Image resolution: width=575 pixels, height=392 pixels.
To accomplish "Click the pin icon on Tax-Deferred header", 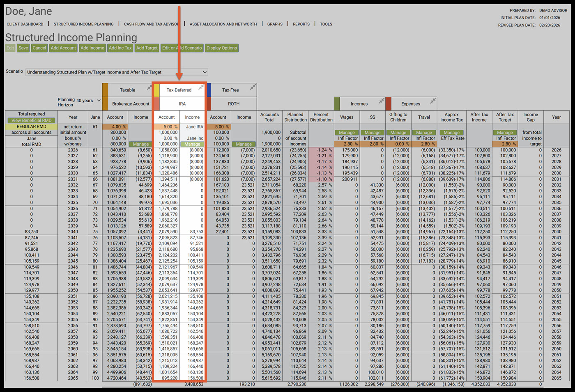I will pos(201,87).
